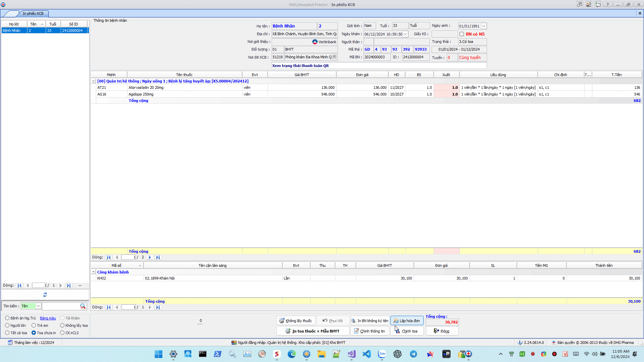Enable the BN có NS checkbox
The height and width of the screenshot is (362, 644).
coord(462,34)
